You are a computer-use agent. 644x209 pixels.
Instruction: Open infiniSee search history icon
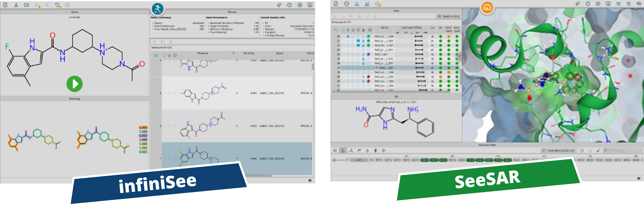click(58, 5)
